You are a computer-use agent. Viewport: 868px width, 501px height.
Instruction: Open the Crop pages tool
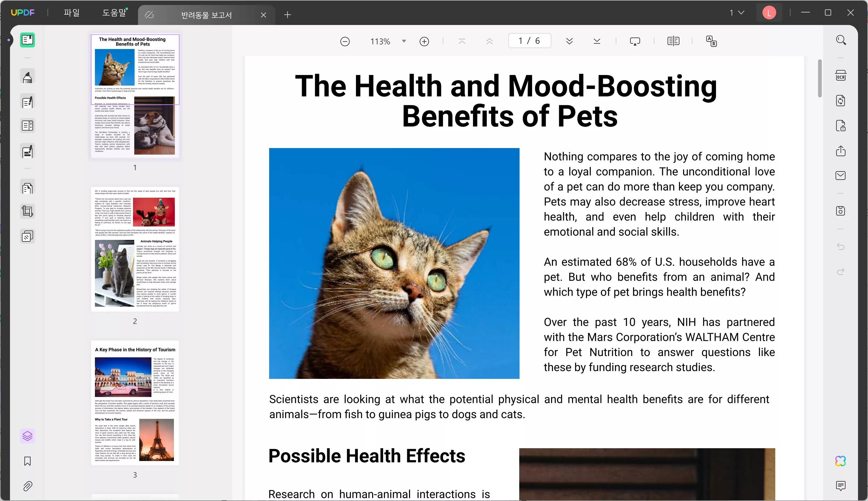click(x=27, y=211)
